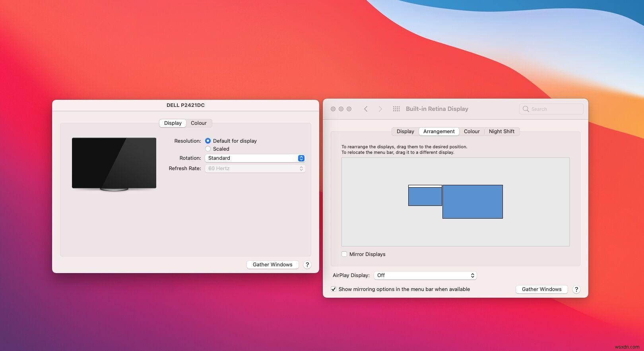This screenshot has height=351, width=644.
Task: Uncheck Show mirroring options in menu bar
Action: (x=334, y=289)
